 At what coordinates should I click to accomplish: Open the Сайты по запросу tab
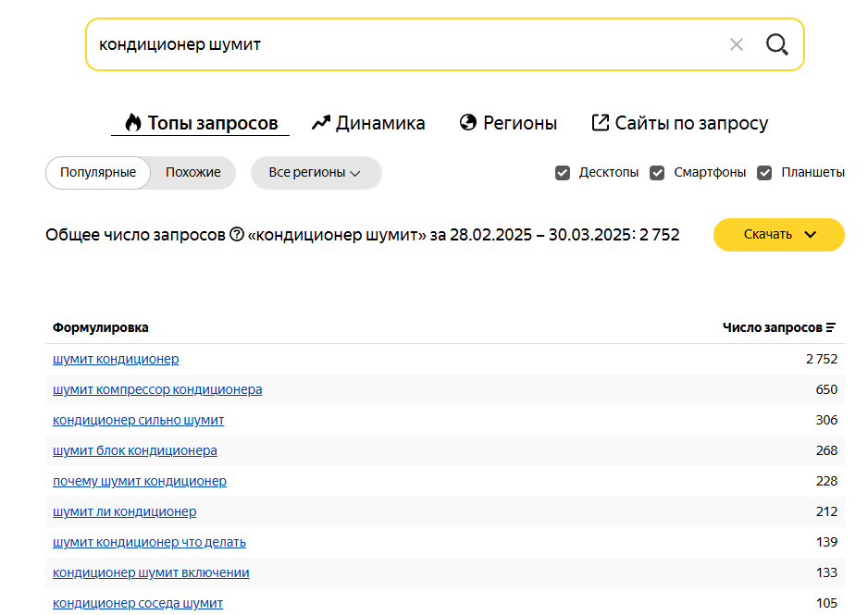[680, 123]
